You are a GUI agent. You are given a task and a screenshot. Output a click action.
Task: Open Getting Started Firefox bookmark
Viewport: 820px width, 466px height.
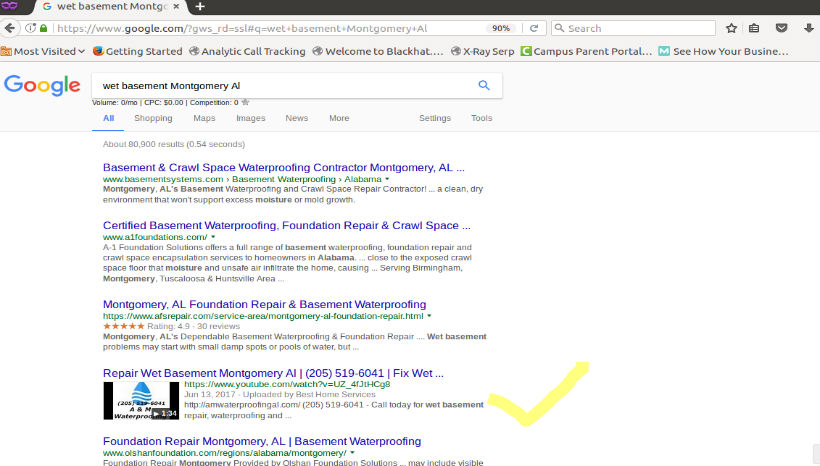[x=138, y=51]
